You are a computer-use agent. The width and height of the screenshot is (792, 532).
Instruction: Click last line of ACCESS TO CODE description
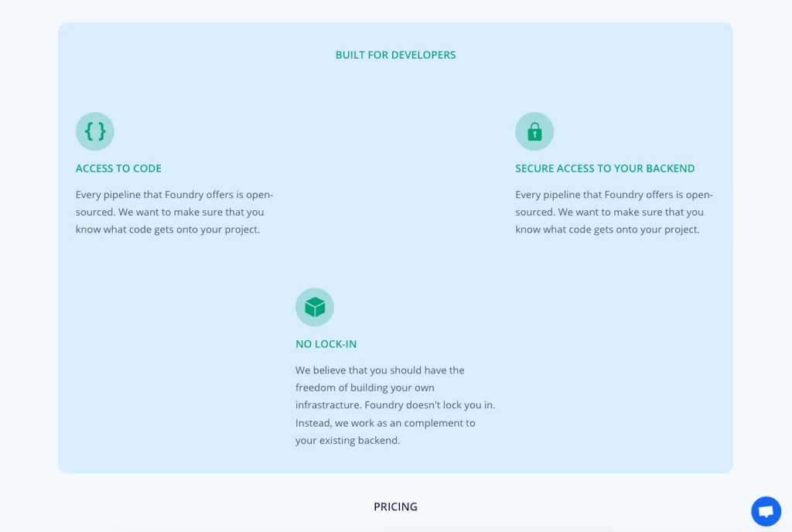pos(167,230)
